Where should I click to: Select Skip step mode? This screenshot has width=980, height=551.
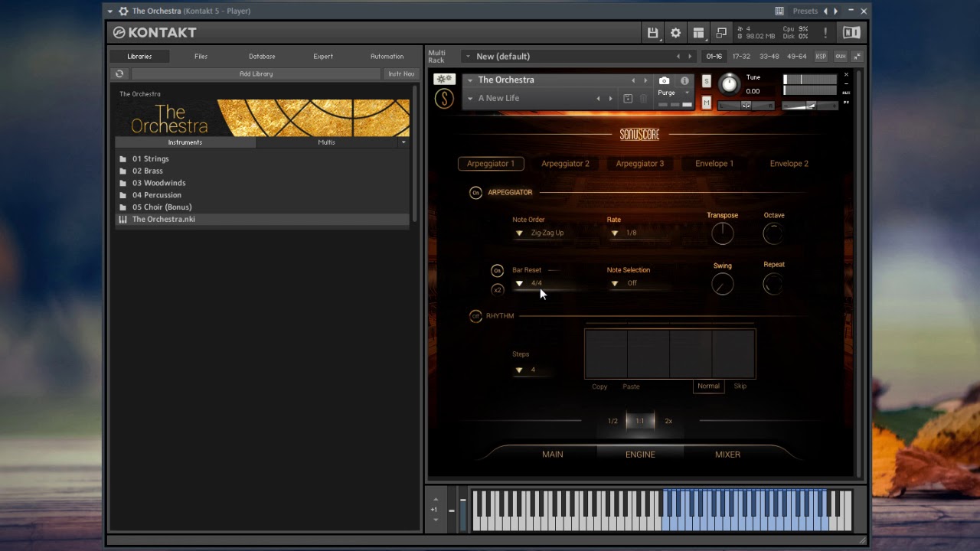[x=740, y=386]
